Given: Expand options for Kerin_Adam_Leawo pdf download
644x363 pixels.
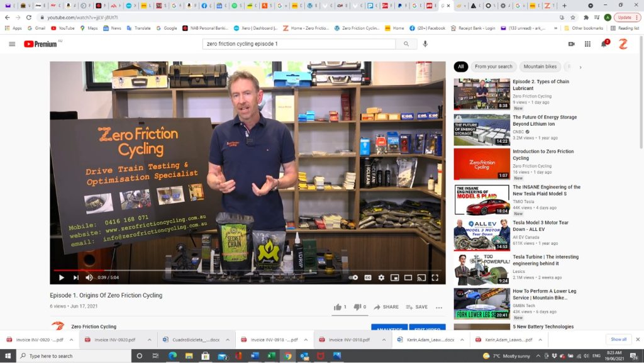Looking at the screenshot, I should tap(540, 340).
